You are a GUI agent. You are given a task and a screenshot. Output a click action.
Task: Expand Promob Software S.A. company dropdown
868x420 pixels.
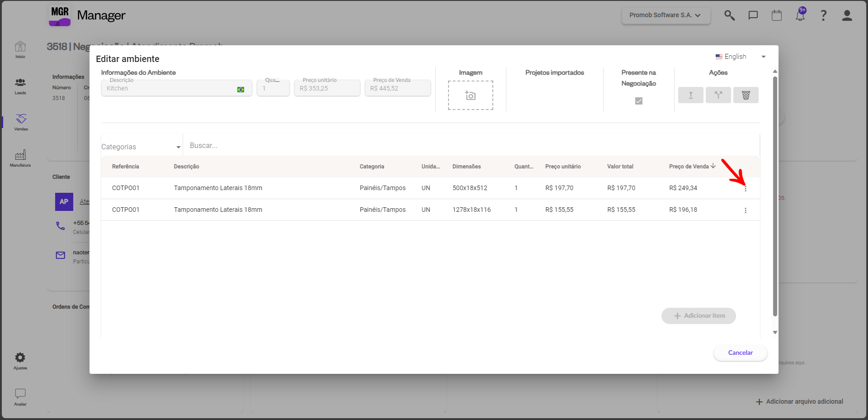pos(665,15)
